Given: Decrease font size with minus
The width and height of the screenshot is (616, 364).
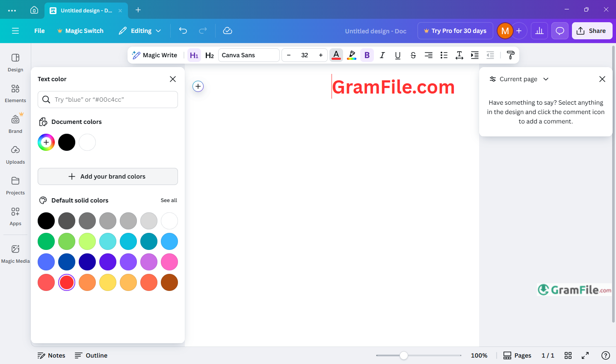Looking at the screenshot, I should (x=289, y=55).
